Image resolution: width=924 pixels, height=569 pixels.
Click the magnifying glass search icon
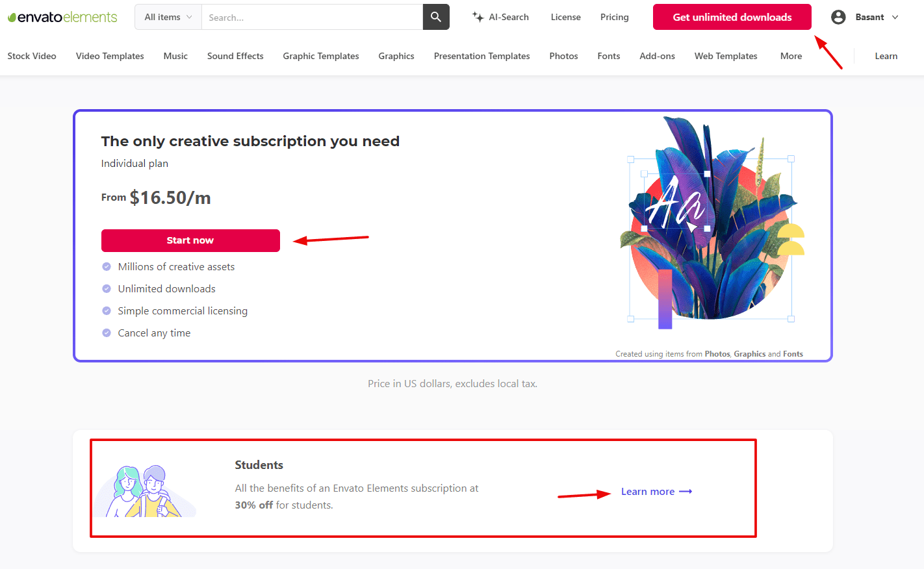pyautogui.click(x=436, y=17)
